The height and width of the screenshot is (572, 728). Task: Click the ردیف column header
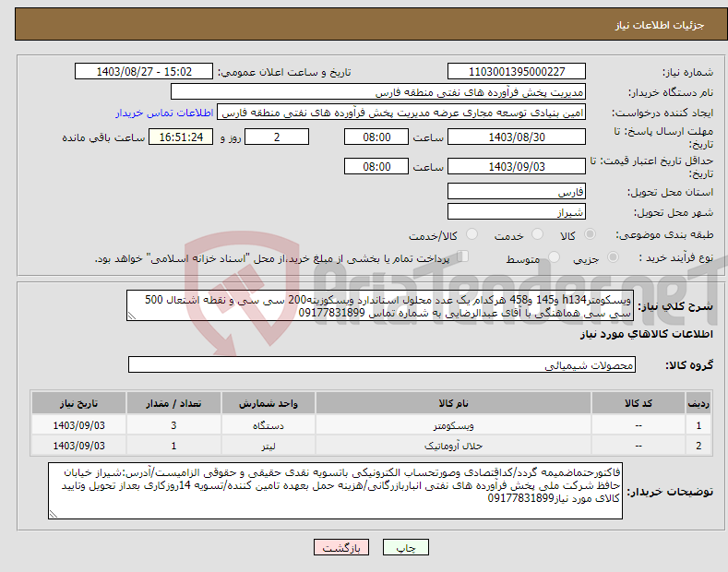click(698, 403)
